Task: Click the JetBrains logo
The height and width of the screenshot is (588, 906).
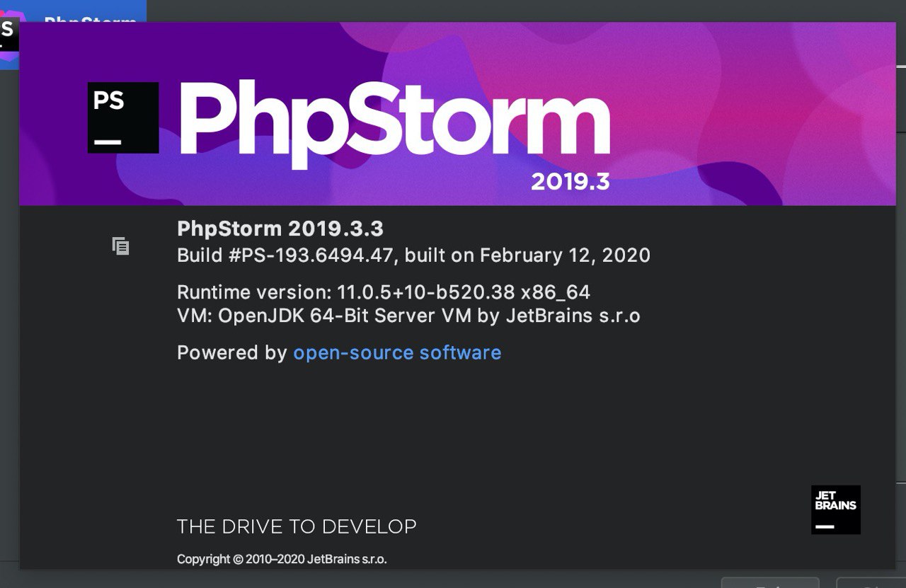Action: point(836,509)
